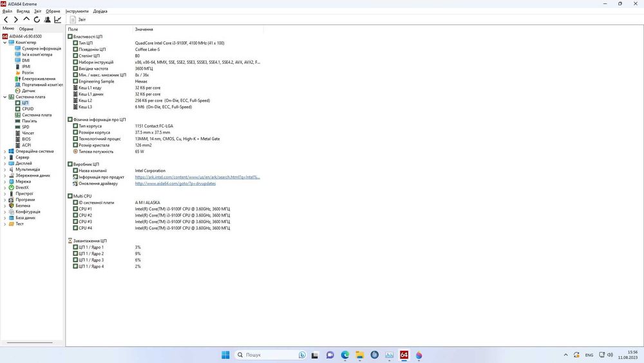Expand the DirectX tree node
Screen dimensions: 644x363
point(5,188)
